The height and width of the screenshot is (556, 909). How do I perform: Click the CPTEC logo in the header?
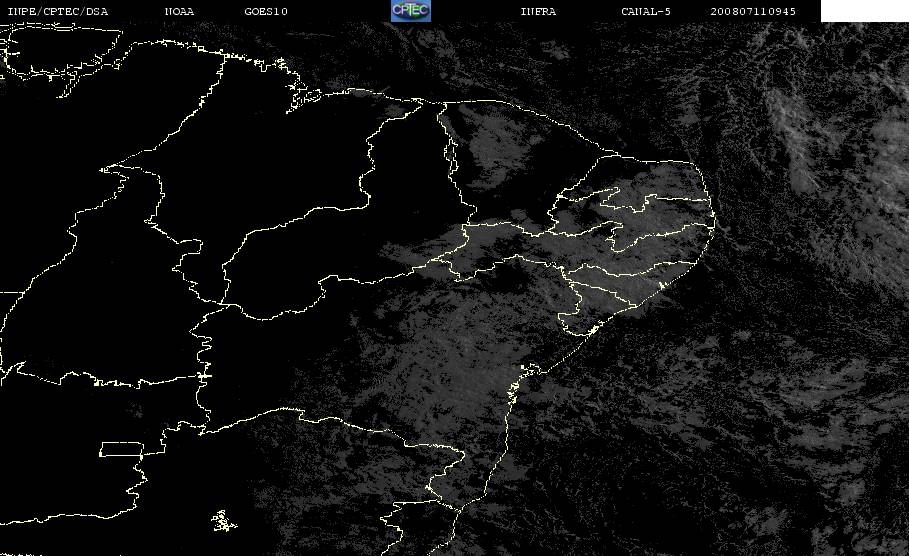tap(410, 11)
